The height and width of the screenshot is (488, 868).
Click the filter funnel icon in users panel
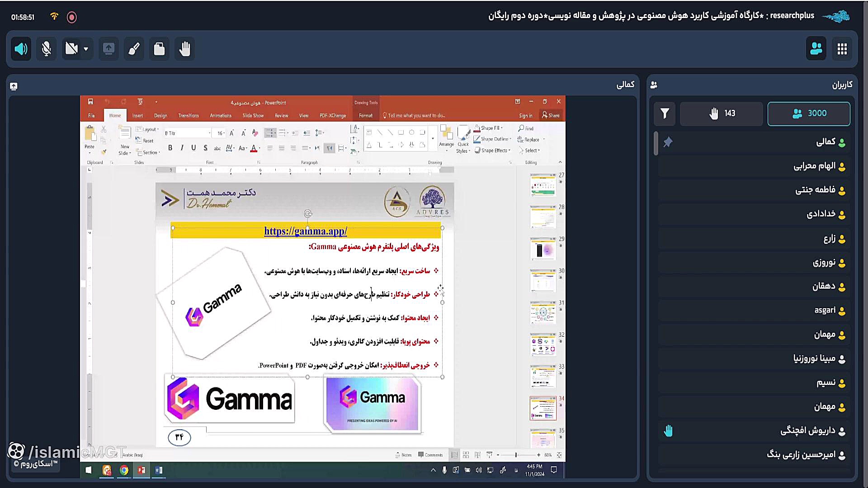tap(665, 113)
